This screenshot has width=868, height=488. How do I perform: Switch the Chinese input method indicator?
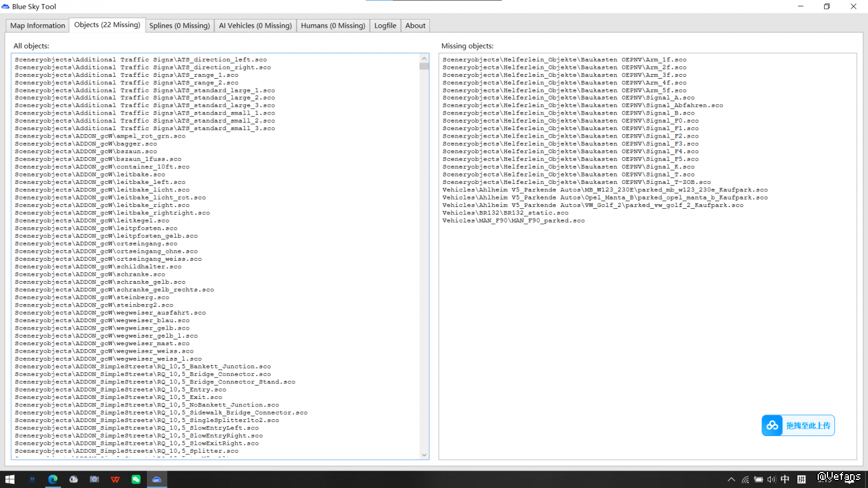pyautogui.click(x=785, y=479)
